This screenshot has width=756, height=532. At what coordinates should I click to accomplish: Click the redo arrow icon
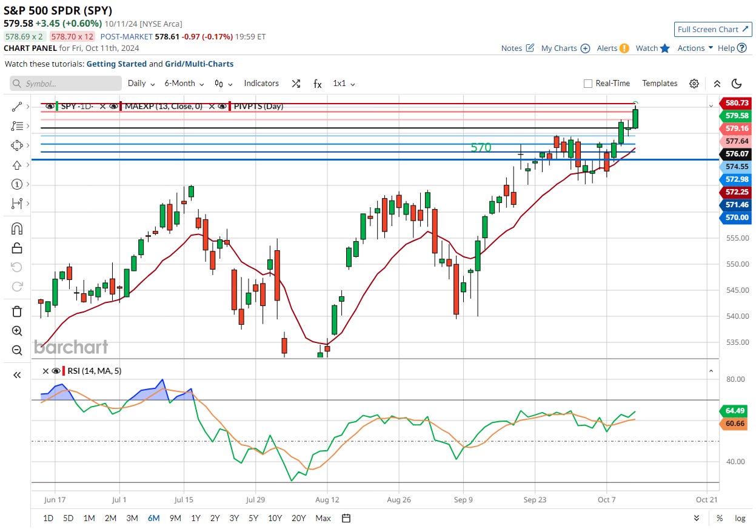pos(17,286)
